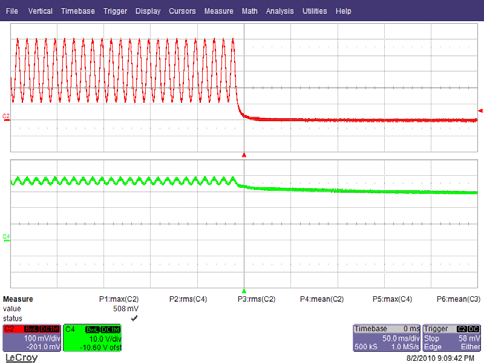Image resolution: width=484 pixels, height=363 pixels.
Task: Open the Math menu
Action: (x=250, y=11)
